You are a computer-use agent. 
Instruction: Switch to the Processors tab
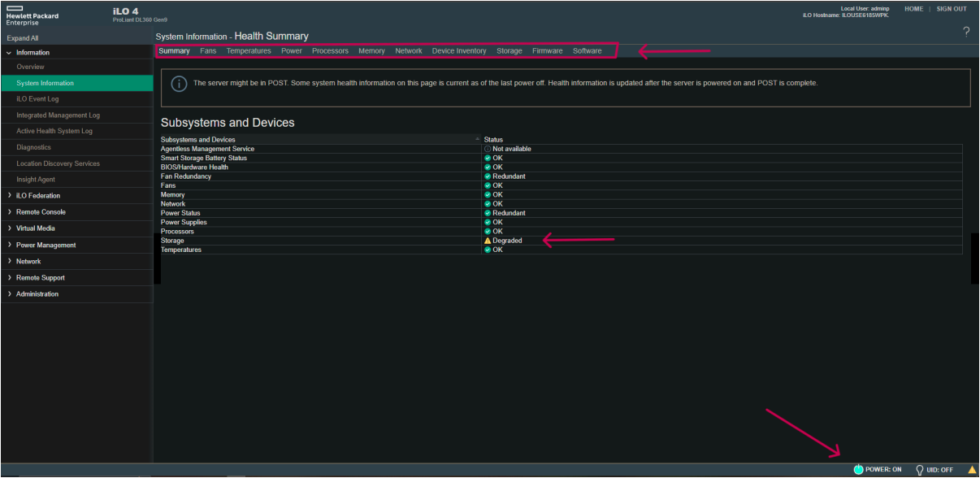pyautogui.click(x=330, y=51)
